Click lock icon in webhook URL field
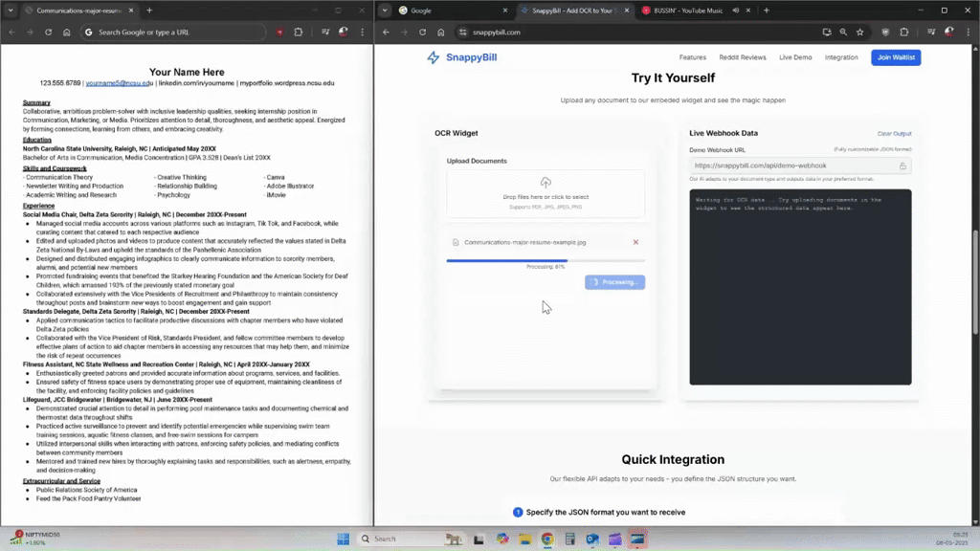The image size is (980, 551). (x=902, y=166)
